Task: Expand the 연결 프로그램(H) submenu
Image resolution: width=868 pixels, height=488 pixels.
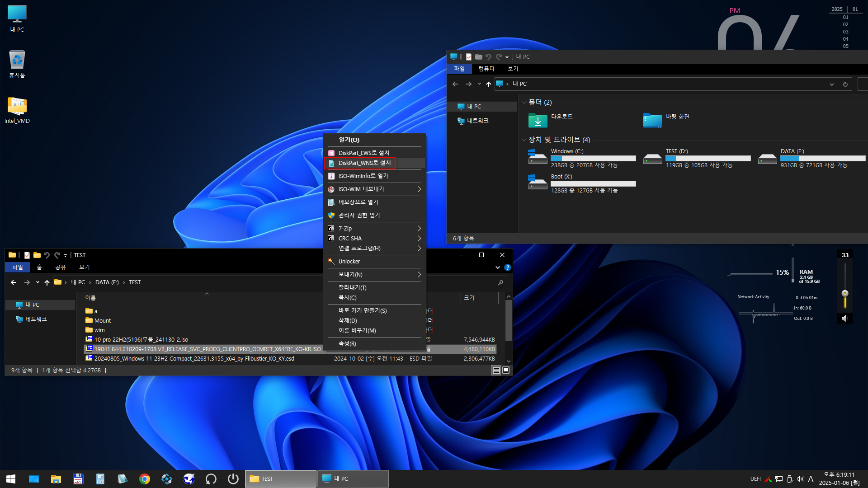Action: (x=374, y=249)
